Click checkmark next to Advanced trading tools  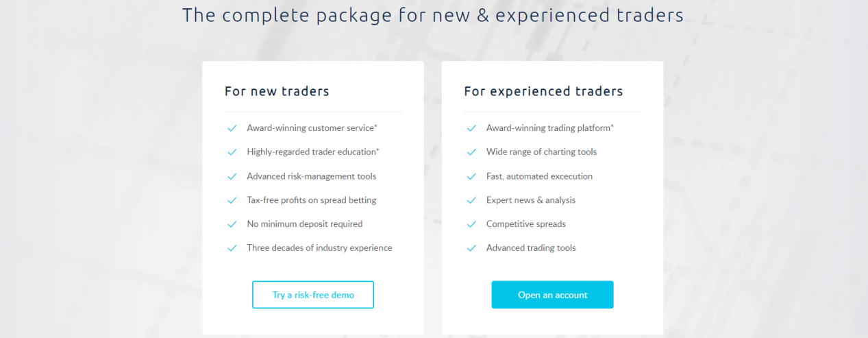click(471, 248)
